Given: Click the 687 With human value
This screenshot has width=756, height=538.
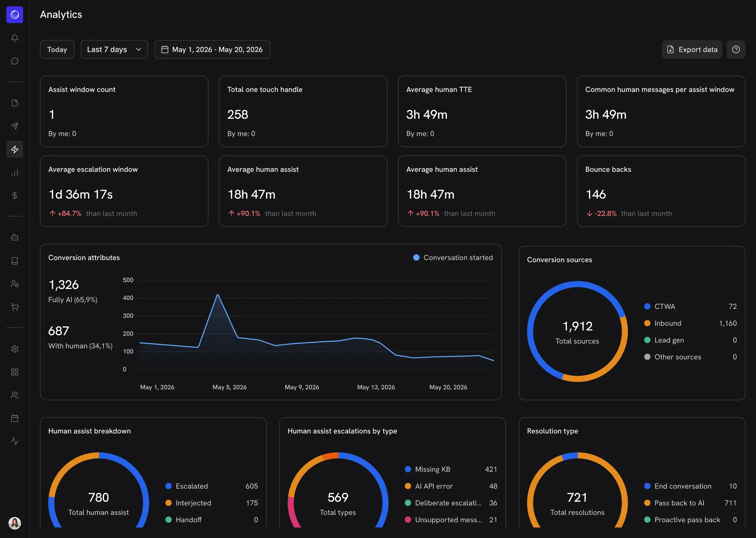Looking at the screenshot, I should [x=59, y=331].
